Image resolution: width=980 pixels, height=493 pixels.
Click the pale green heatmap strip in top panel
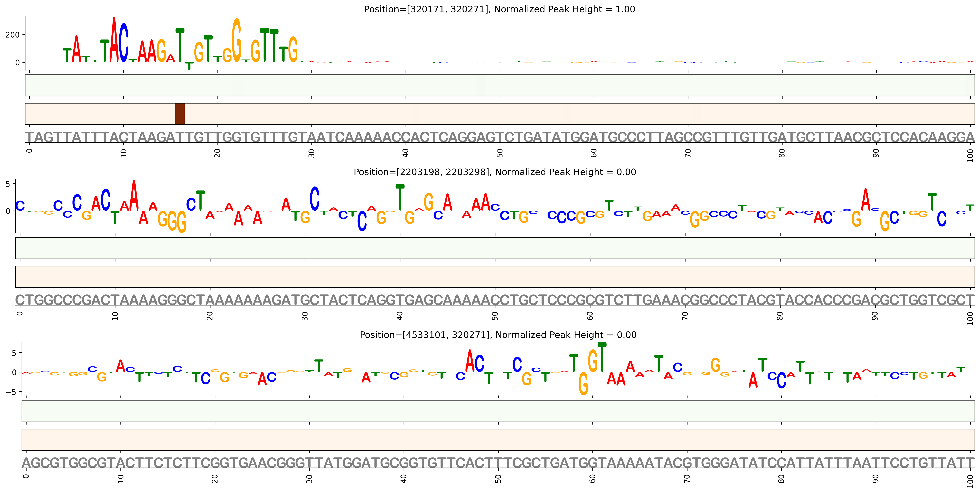tap(500, 85)
